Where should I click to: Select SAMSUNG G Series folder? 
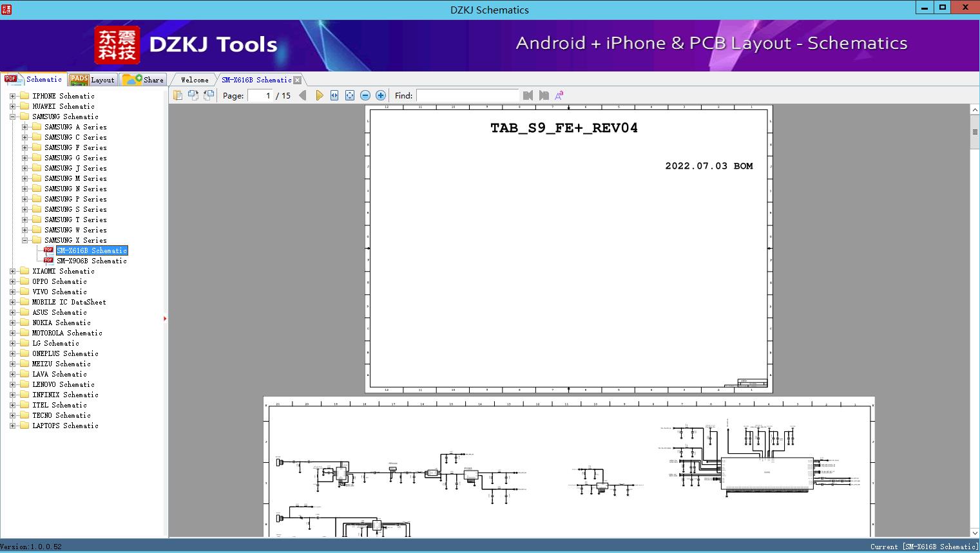pyautogui.click(x=75, y=158)
